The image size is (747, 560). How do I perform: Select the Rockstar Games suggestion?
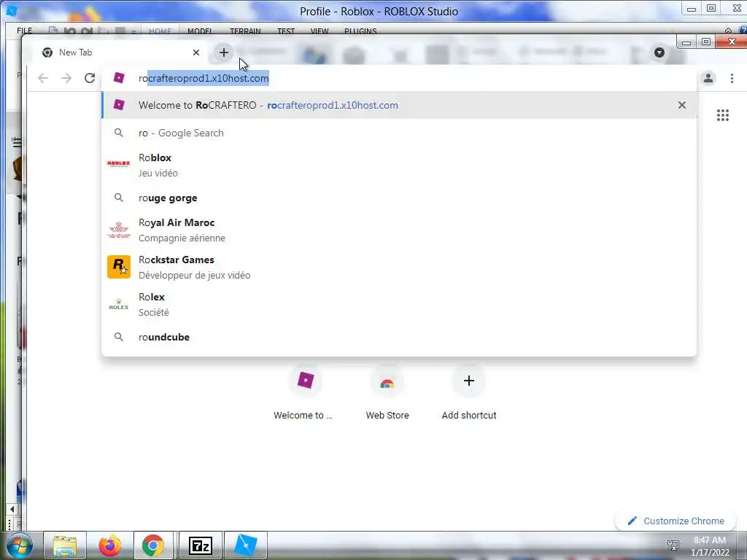pyautogui.click(x=399, y=267)
